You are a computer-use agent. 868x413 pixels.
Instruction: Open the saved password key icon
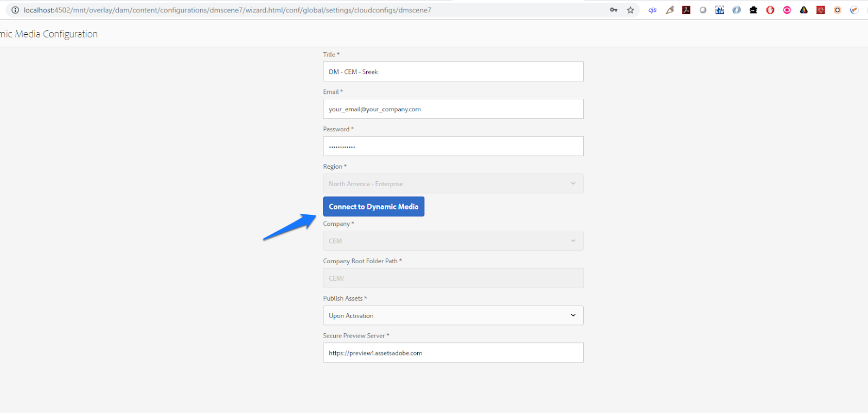[614, 10]
